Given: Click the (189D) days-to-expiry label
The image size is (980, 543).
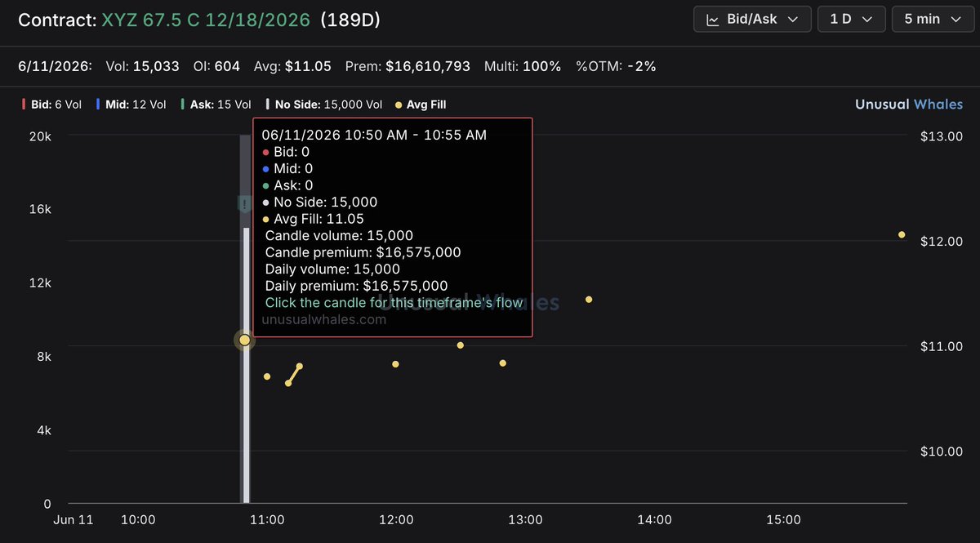Looking at the screenshot, I should point(350,20).
